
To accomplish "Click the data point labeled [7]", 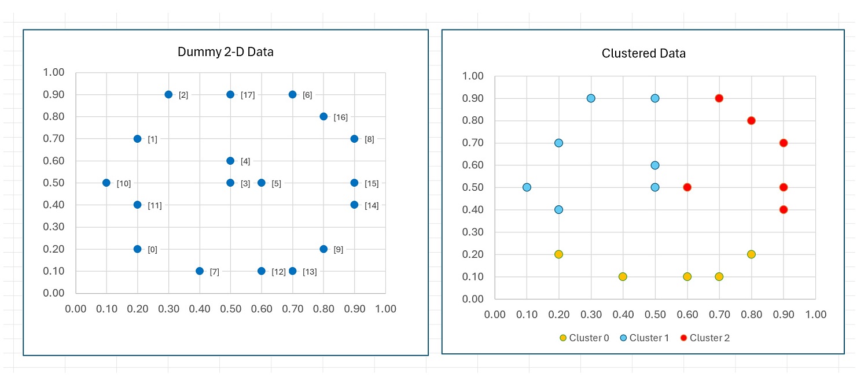I will pos(200,271).
